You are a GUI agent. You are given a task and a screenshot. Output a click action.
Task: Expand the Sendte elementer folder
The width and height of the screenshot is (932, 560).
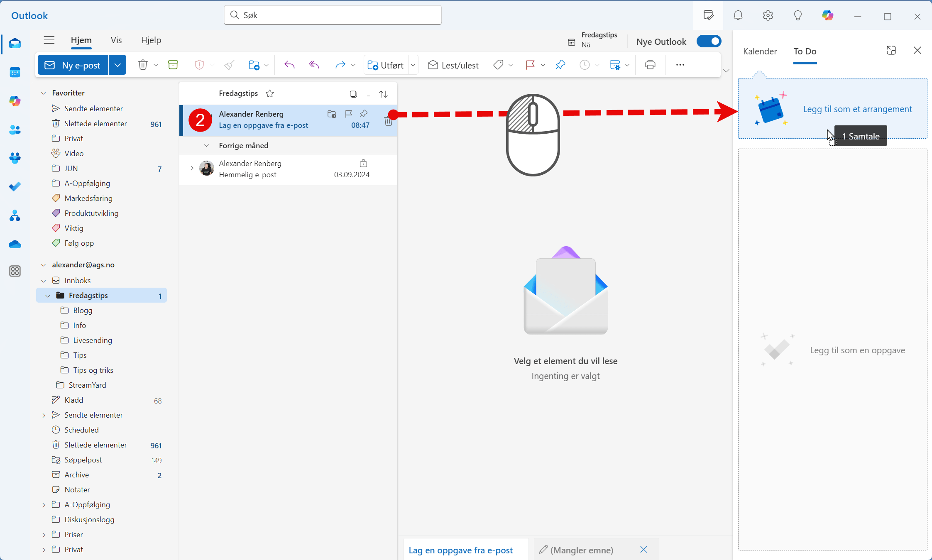coord(43,414)
